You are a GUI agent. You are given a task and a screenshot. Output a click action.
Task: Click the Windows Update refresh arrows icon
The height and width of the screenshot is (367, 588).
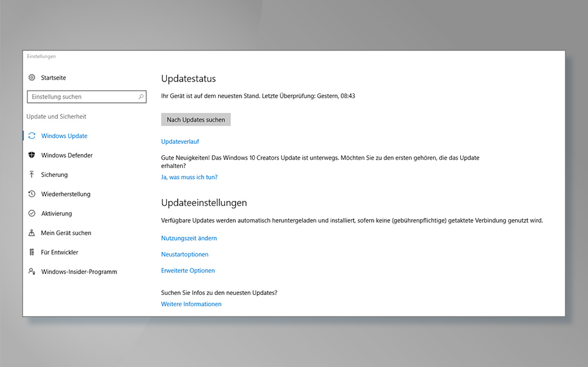point(32,136)
